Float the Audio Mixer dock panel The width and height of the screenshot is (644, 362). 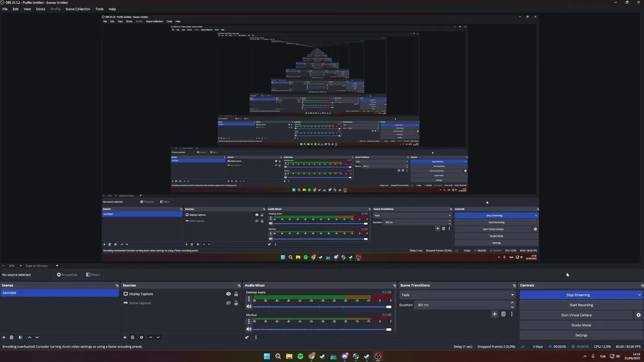(394, 286)
